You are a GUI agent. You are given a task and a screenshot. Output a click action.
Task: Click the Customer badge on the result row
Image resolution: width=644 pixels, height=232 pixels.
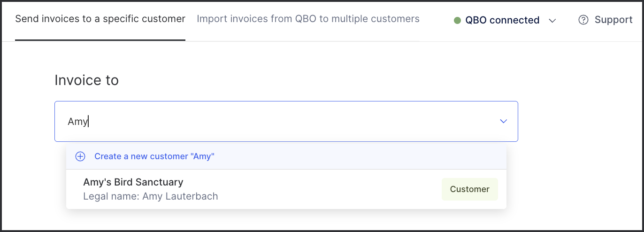coord(469,189)
